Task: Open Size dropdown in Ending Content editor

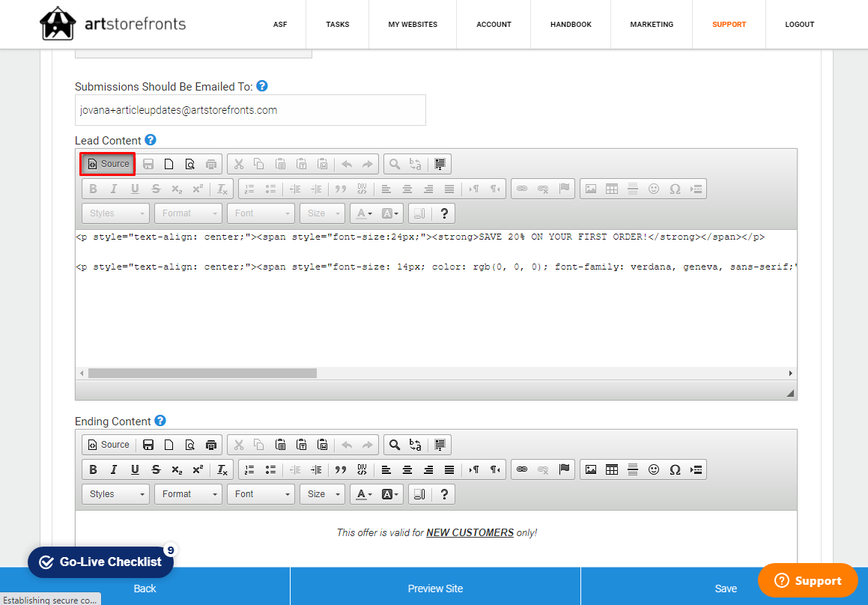Action: tap(322, 493)
